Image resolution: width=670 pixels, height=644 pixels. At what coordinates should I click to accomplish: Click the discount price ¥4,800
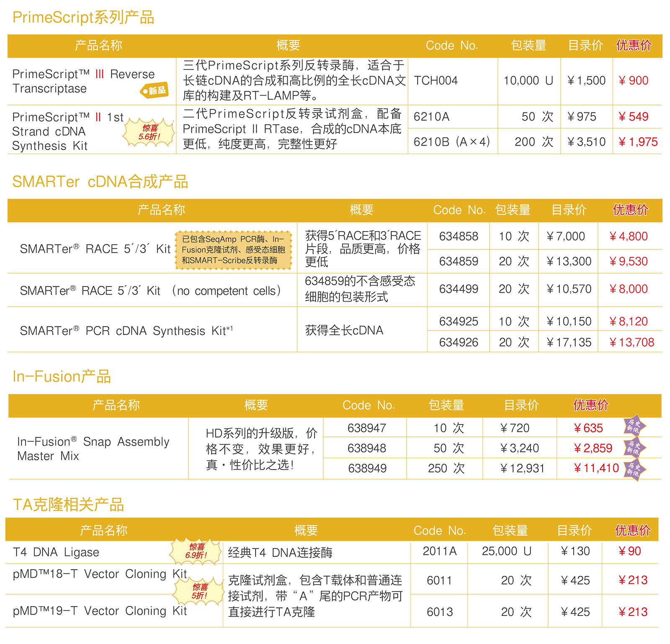pyautogui.click(x=628, y=236)
